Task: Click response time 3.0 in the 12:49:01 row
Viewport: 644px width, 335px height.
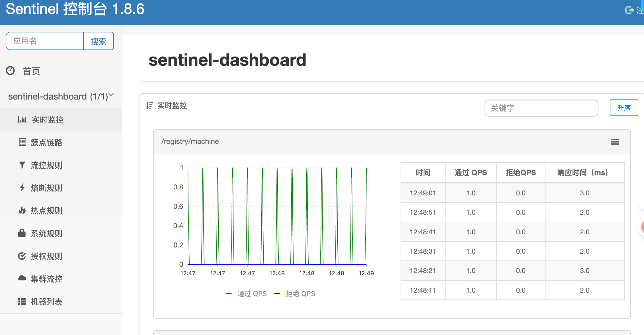Action: point(584,193)
